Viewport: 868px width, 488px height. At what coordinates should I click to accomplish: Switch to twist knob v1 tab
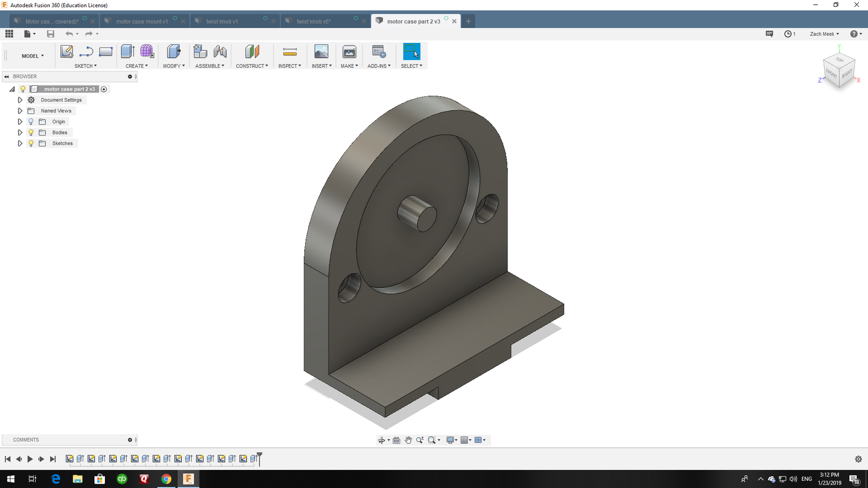222,21
